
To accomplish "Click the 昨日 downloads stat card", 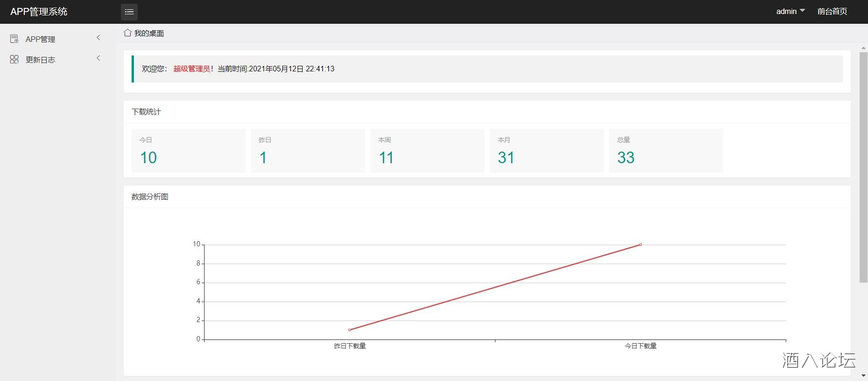I will (x=308, y=151).
